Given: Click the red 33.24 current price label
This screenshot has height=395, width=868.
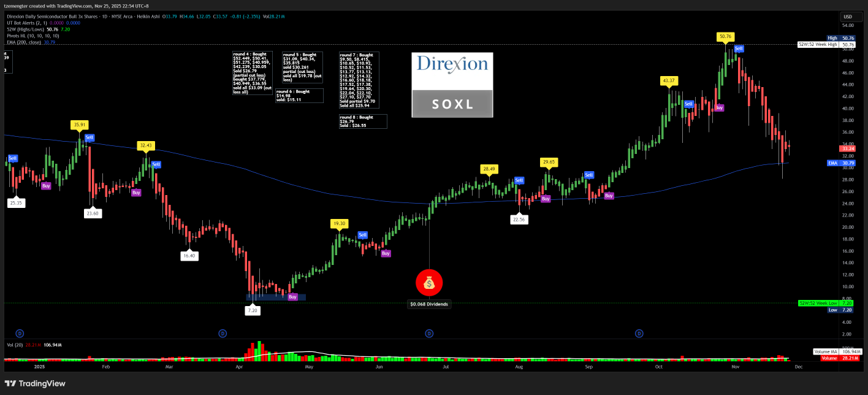Looking at the screenshot, I should click(848, 148).
